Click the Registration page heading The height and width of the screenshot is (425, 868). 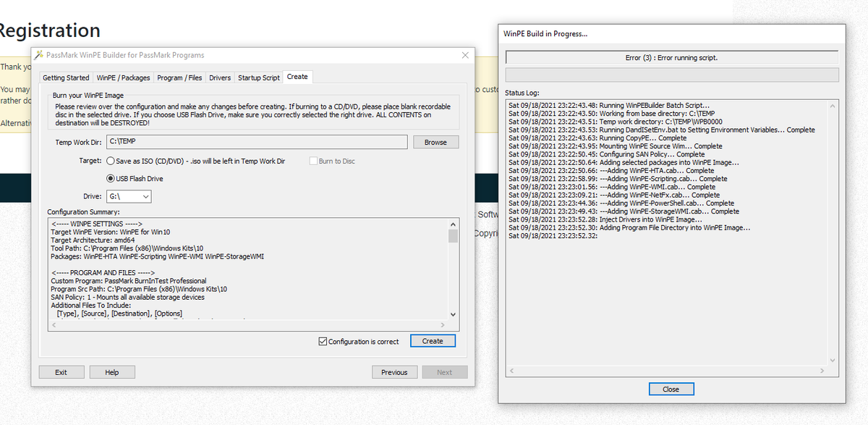(x=49, y=30)
